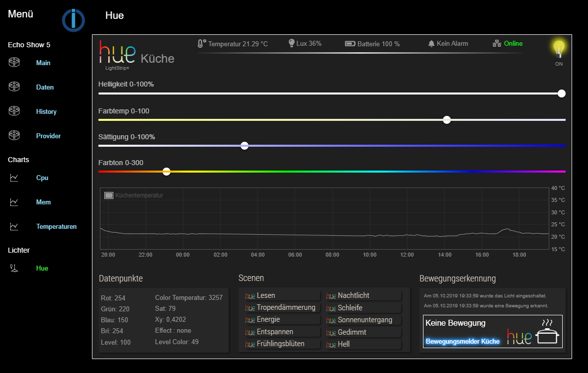Open the Mem chart
588x373 pixels.
tap(44, 202)
